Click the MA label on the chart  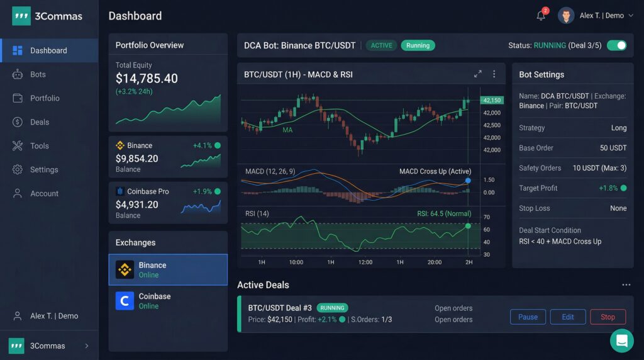click(x=287, y=130)
